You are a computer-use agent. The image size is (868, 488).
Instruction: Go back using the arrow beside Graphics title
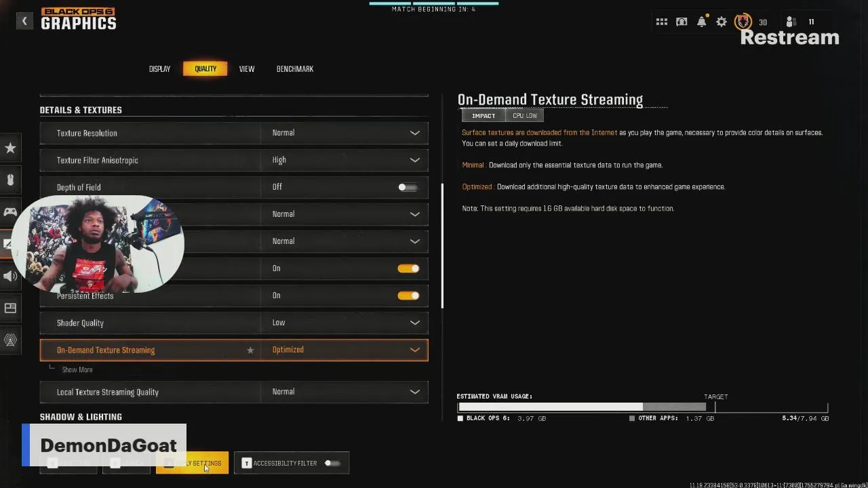point(24,21)
